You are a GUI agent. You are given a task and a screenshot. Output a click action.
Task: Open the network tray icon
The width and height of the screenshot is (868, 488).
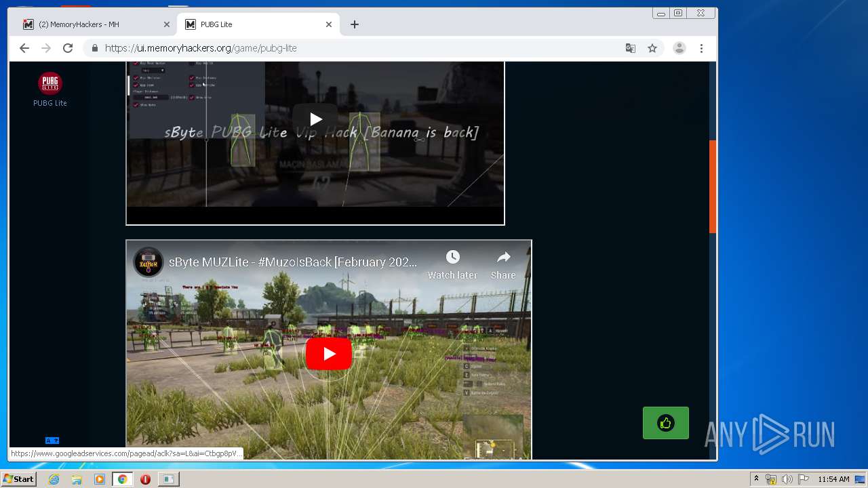pyautogui.click(x=771, y=479)
